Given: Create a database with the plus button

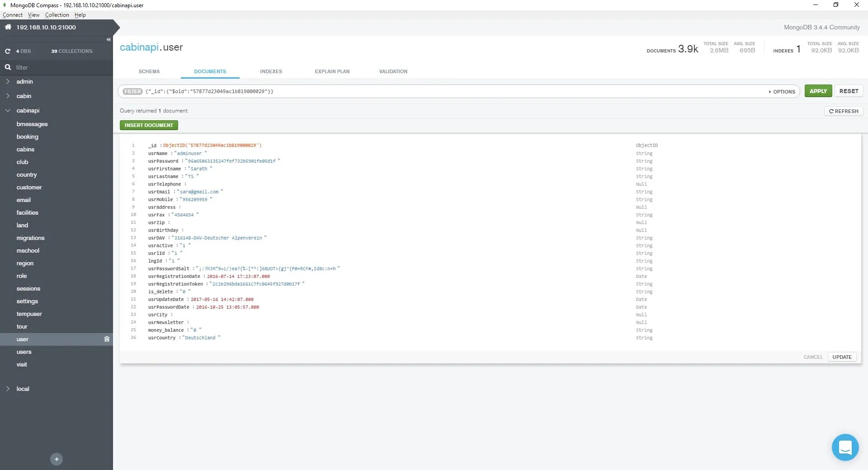Looking at the screenshot, I should pos(57,459).
